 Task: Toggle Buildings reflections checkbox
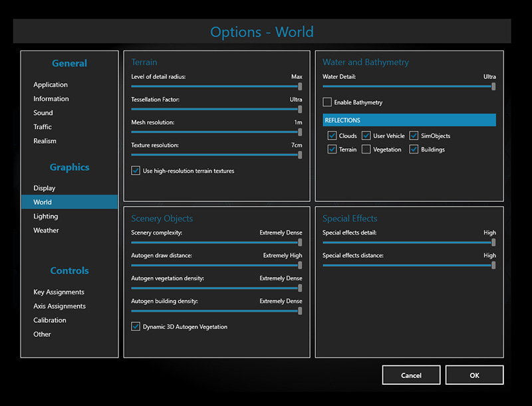(x=414, y=149)
